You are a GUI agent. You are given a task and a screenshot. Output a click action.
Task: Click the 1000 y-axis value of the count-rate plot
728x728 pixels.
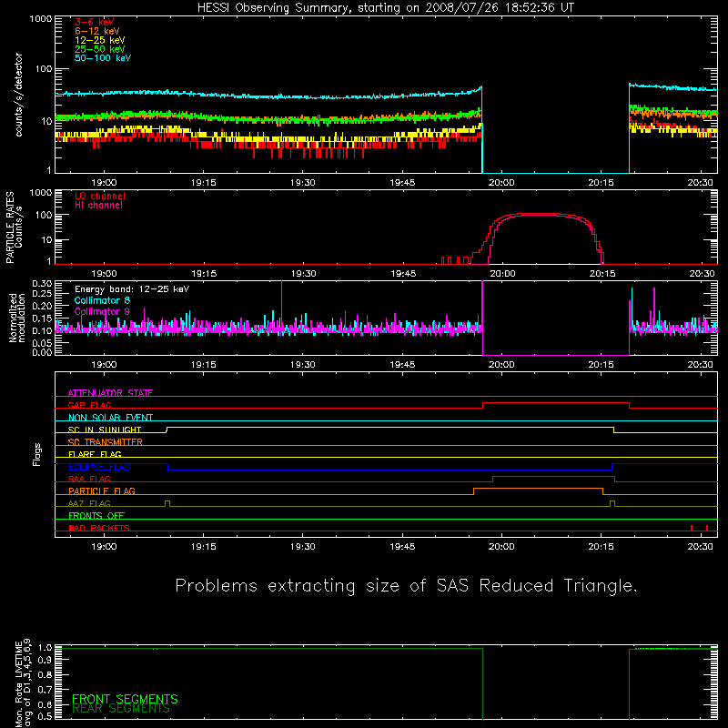click(40, 19)
